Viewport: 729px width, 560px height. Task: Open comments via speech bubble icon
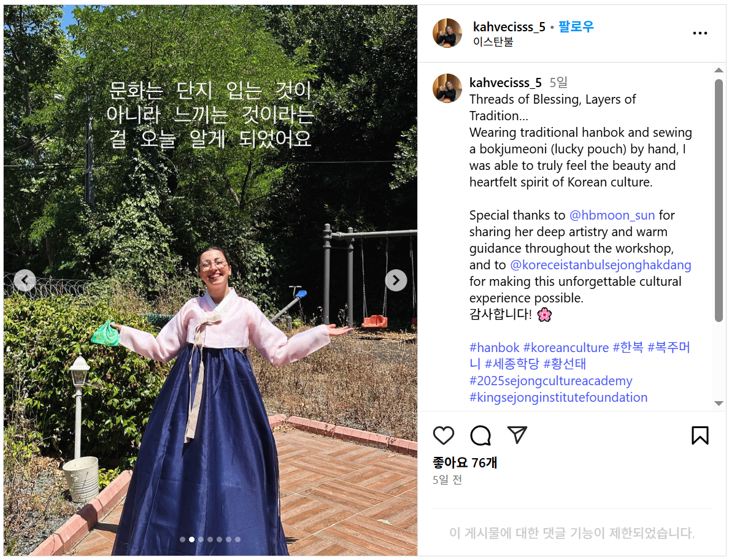(x=480, y=435)
